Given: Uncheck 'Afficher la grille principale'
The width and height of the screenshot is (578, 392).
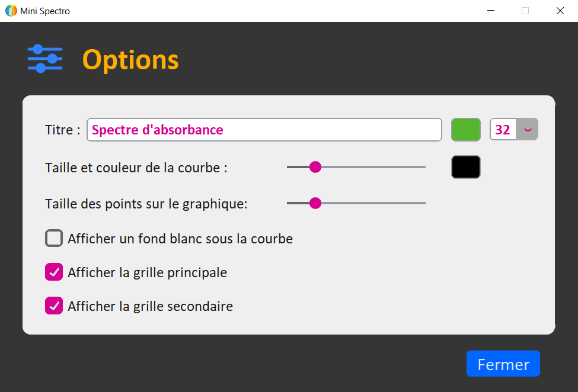Looking at the screenshot, I should (x=55, y=272).
